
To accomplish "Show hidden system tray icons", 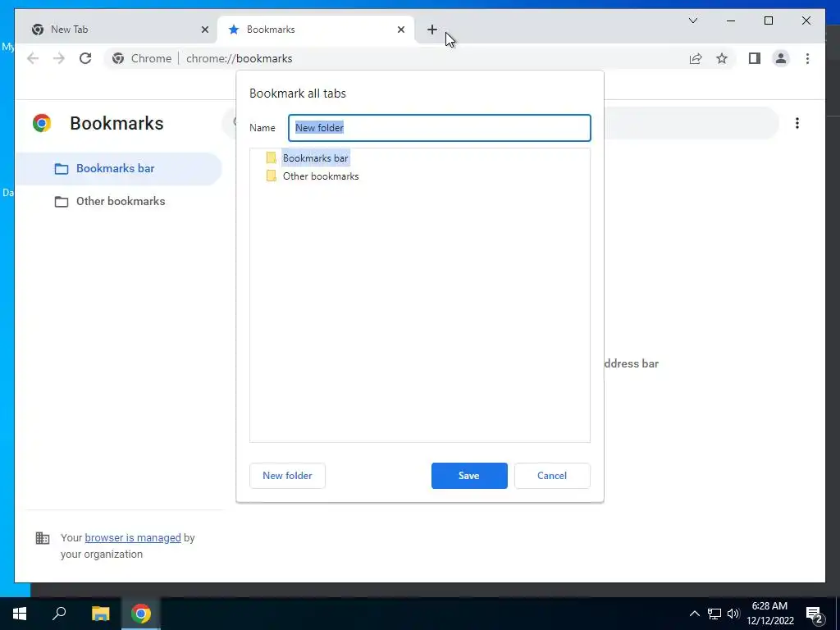I will pyautogui.click(x=694, y=614).
